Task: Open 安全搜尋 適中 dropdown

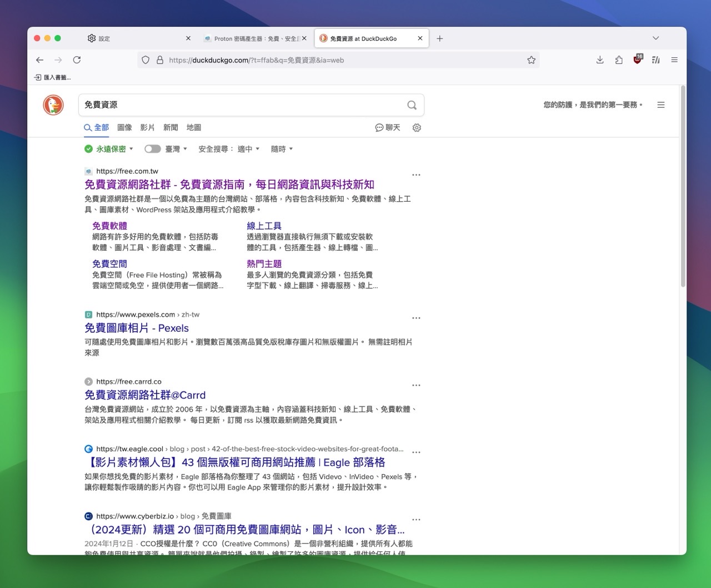Action: 229,149
